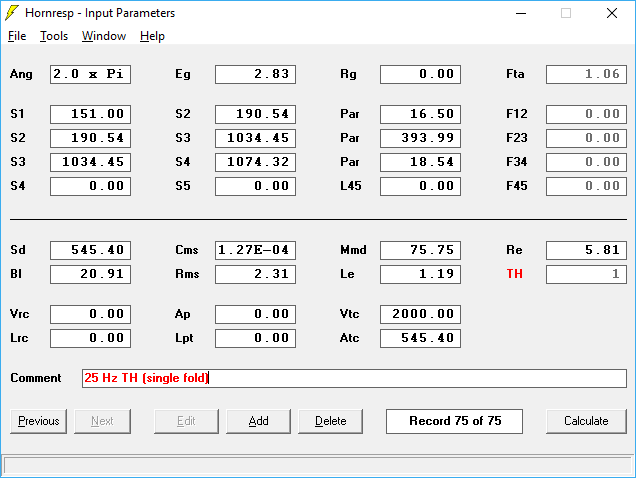Screen dimensions: 636x478
Task: Click the F12 field
Action: (x=586, y=114)
